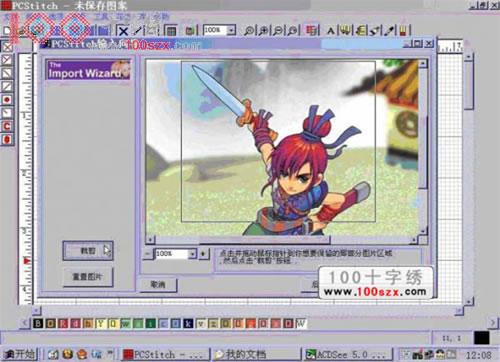Viewport: 500px width, 362px height.
Task: Click the plus zoom button in Import Wizard
Action: (x=203, y=254)
